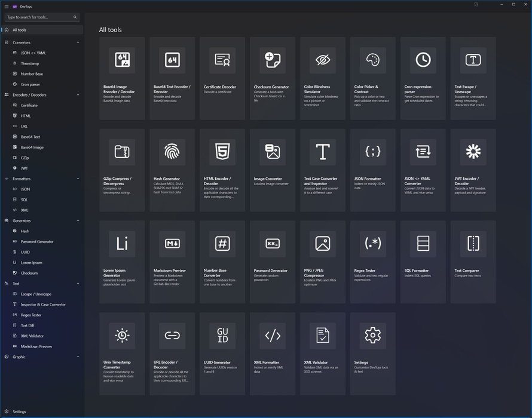Image resolution: width=532 pixels, height=418 pixels.
Task: Toggle the hamburger navigation menu button
Action: [7, 7]
